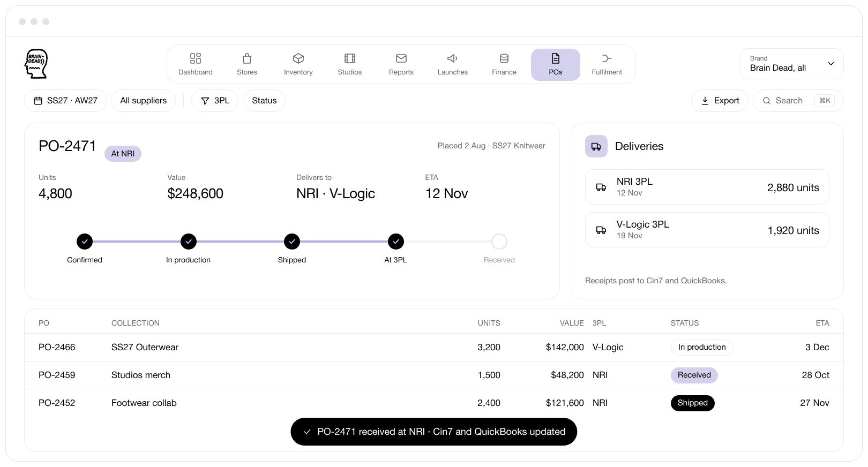
Task: Open the Dashboard tab
Action: pos(196,64)
